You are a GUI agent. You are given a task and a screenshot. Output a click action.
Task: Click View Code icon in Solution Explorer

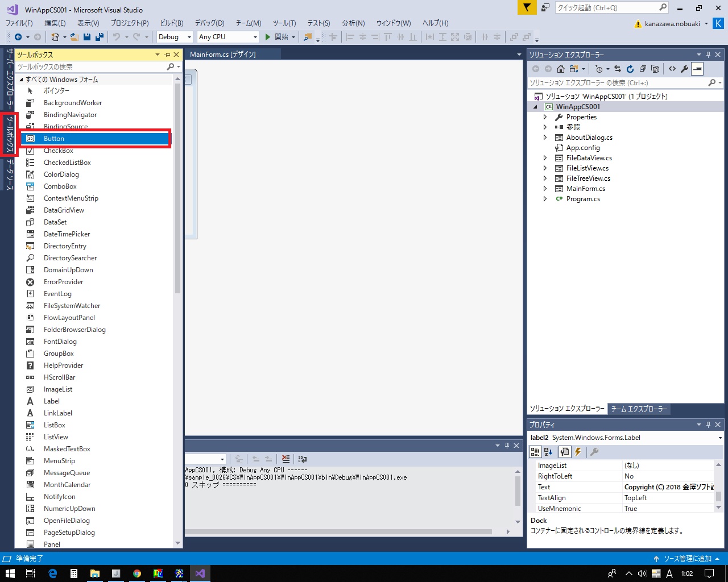[672, 69]
